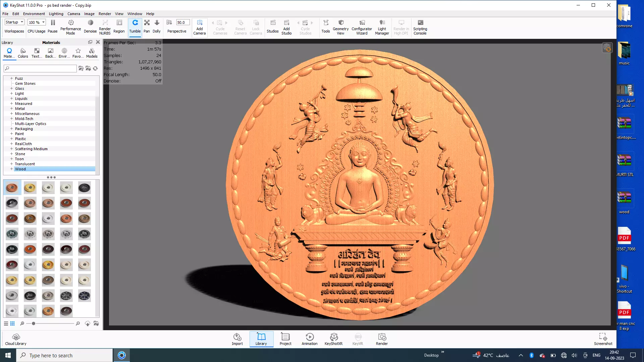Select the Tumble camera tool
Image resolution: width=644 pixels, height=362 pixels.
click(135, 26)
